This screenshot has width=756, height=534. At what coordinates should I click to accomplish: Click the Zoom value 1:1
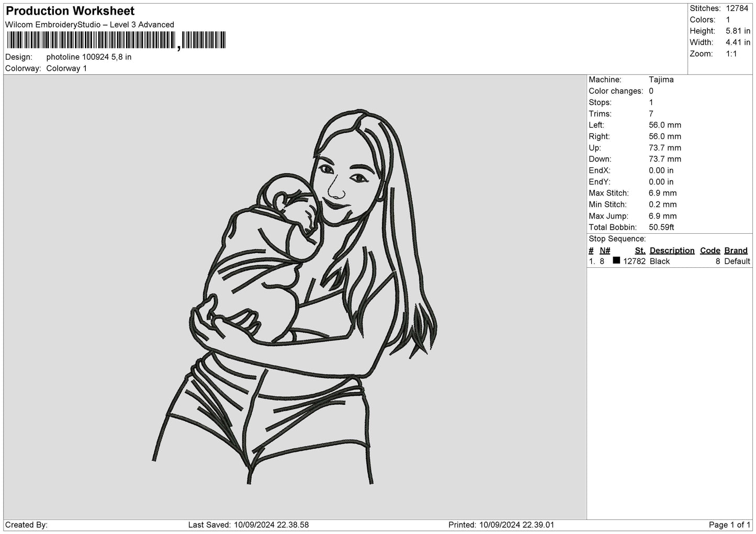(731, 54)
